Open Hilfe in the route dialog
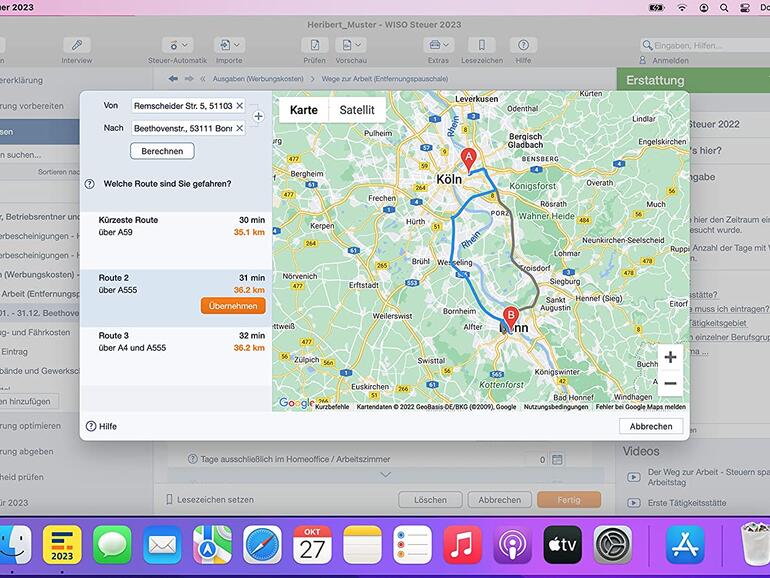Image resolution: width=770 pixels, height=578 pixels. (102, 426)
